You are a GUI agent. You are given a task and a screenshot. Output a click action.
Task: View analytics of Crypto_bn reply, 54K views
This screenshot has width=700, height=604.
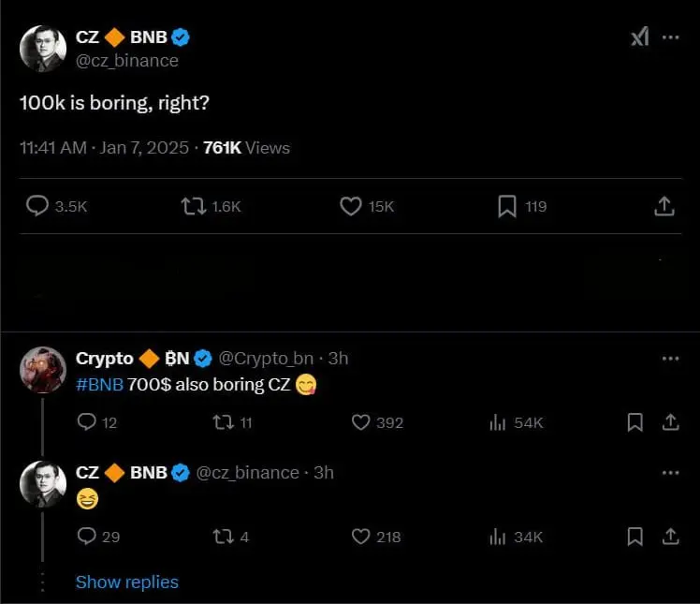click(498, 422)
